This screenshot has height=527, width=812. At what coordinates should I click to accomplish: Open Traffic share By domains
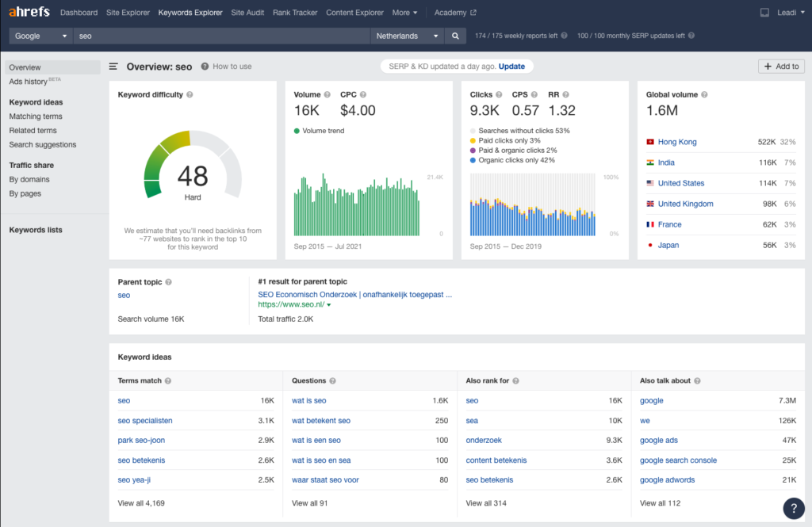point(29,179)
